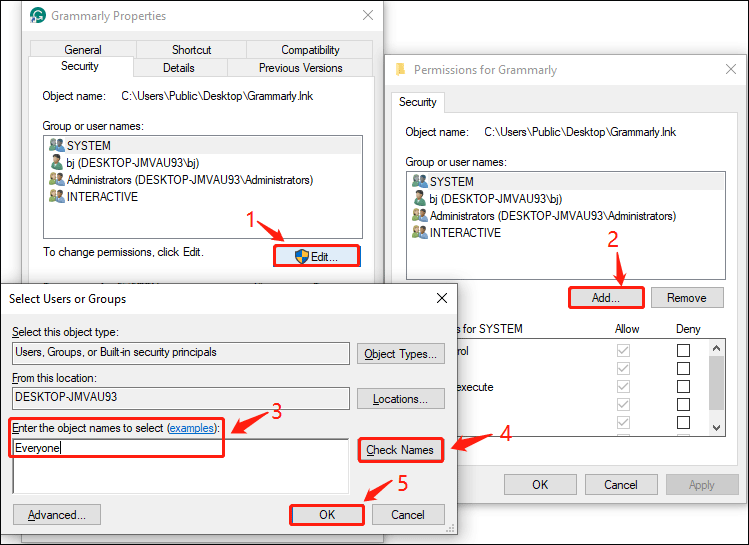Select INTERACTIVE in Permissions window list
Screen dimensions: 749x545
pos(566,233)
